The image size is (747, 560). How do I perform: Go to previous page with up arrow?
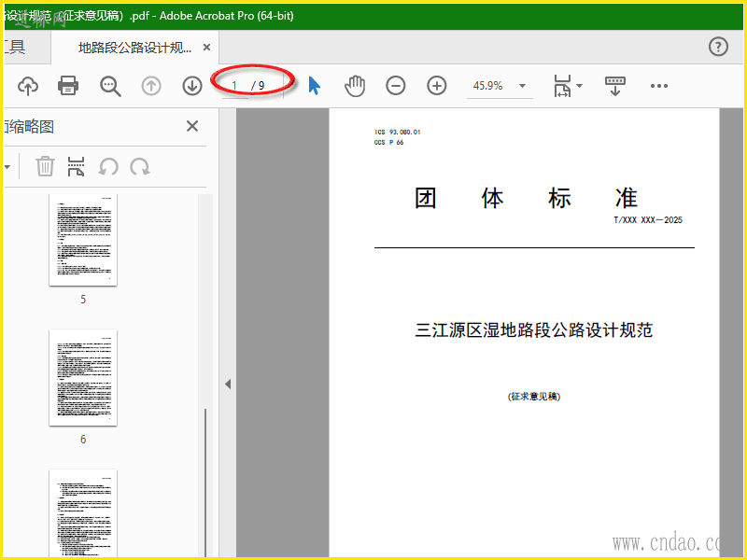tap(151, 86)
